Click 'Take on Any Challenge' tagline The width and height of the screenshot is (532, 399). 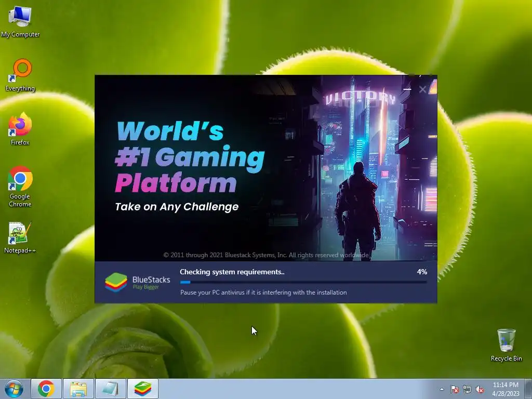pyautogui.click(x=177, y=207)
